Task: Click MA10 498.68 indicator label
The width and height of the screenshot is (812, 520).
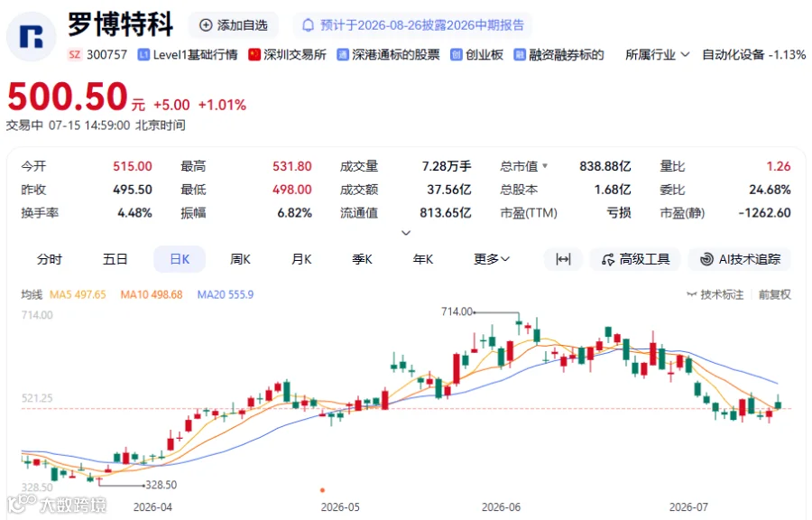Action: [152, 294]
